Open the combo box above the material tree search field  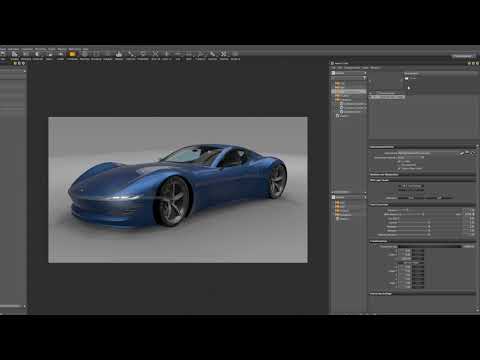pyautogui.click(x=348, y=73)
